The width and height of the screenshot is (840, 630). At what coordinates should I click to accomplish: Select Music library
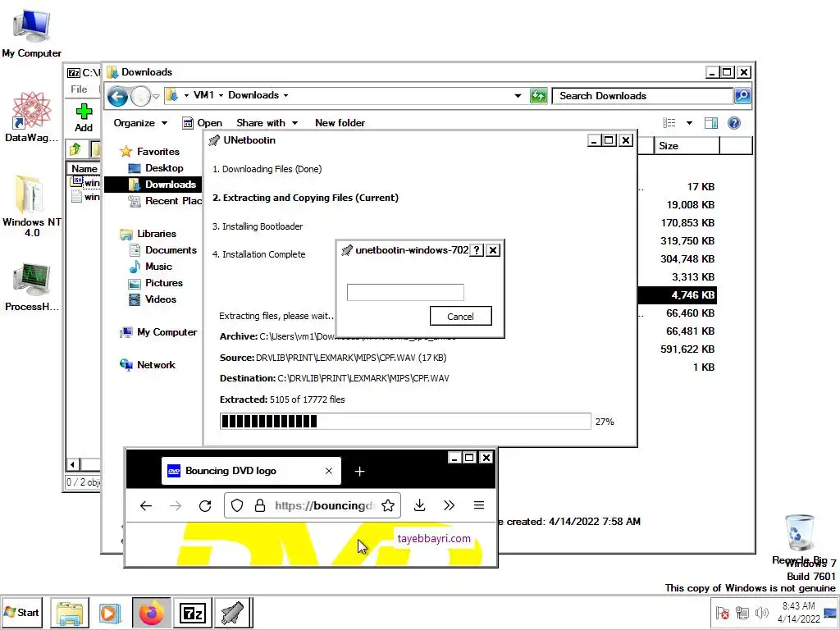tap(151, 267)
